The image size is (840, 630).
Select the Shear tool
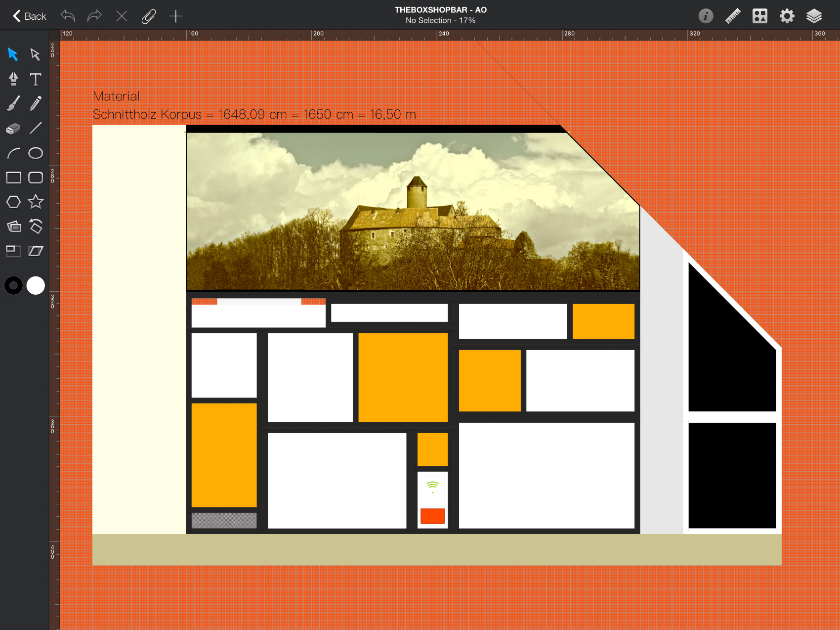(x=36, y=251)
